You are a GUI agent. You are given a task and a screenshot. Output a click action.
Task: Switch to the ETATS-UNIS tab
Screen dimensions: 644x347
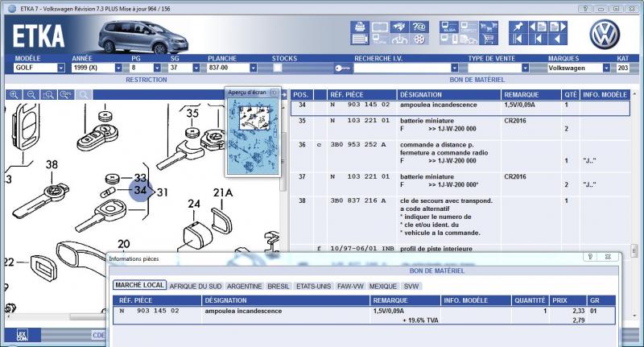pos(313,287)
